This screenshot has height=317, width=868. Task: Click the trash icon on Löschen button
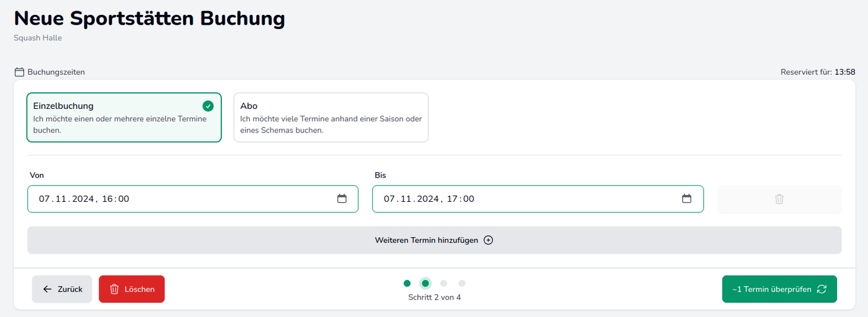click(114, 289)
